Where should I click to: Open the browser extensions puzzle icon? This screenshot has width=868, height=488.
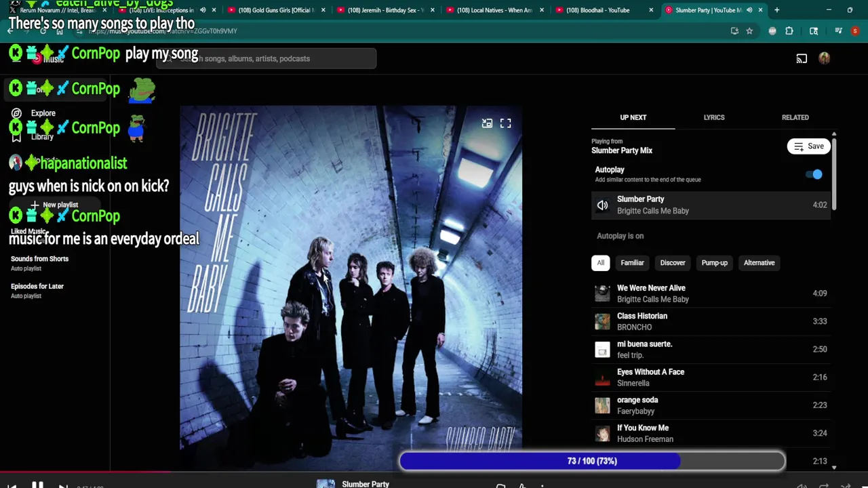tap(789, 31)
